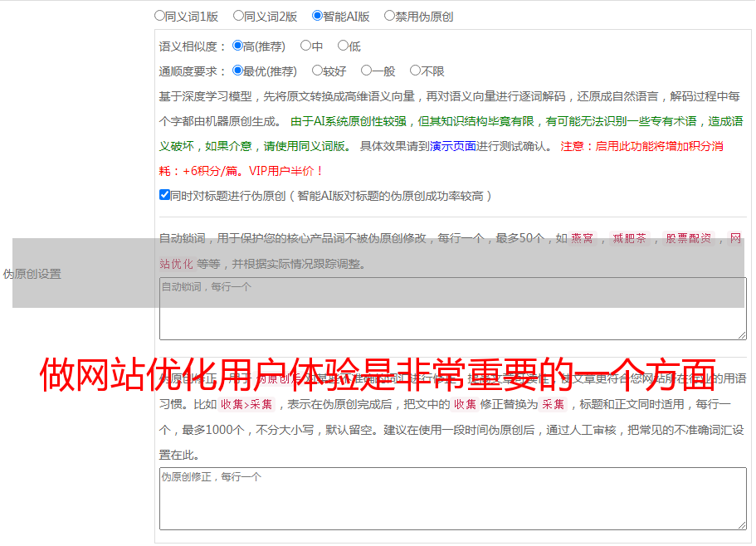
Task: Open the 演示页面 link
Action: click(452, 146)
